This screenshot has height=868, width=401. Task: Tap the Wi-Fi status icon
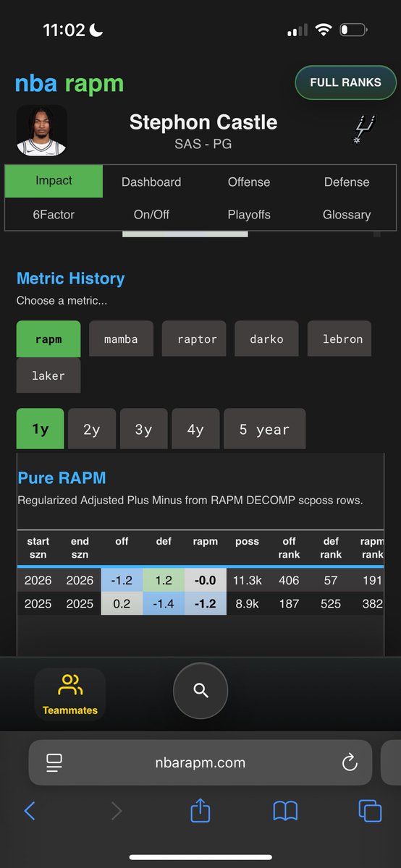coord(324,30)
